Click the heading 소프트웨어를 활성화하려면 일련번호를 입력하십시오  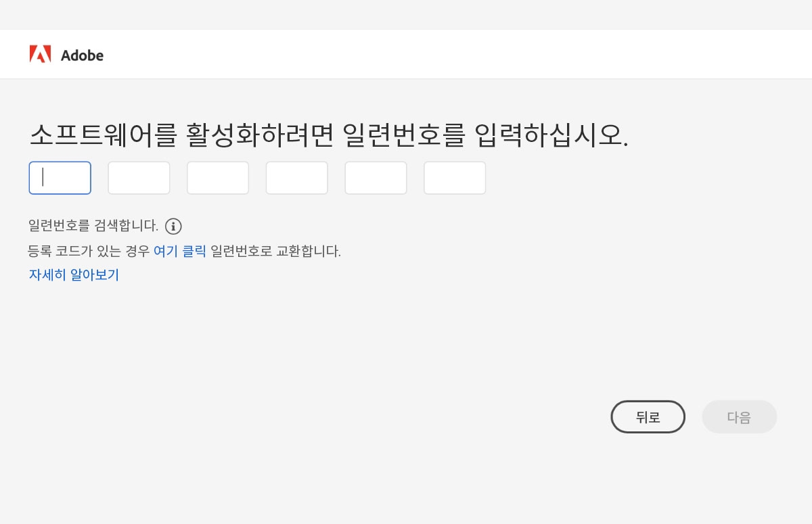point(329,135)
